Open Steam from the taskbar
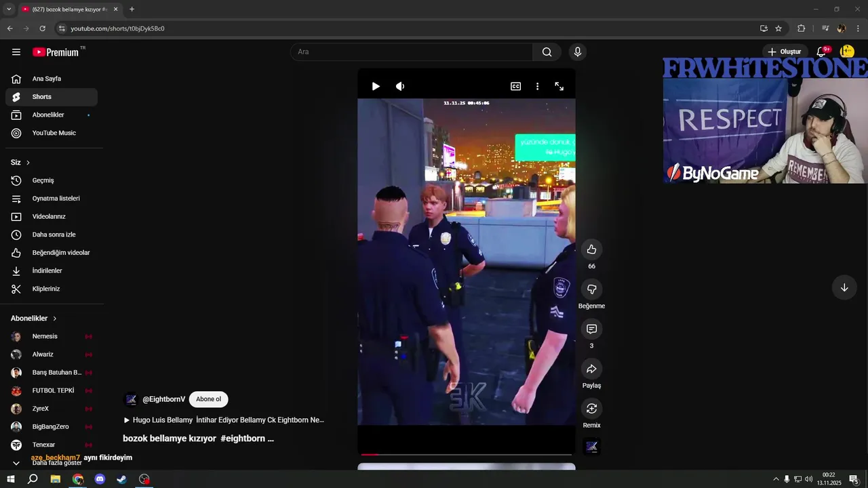The width and height of the screenshot is (868, 488). (x=121, y=479)
